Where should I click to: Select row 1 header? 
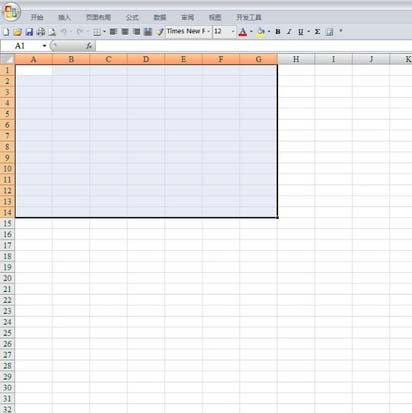pyautogui.click(x=7, y=70)
